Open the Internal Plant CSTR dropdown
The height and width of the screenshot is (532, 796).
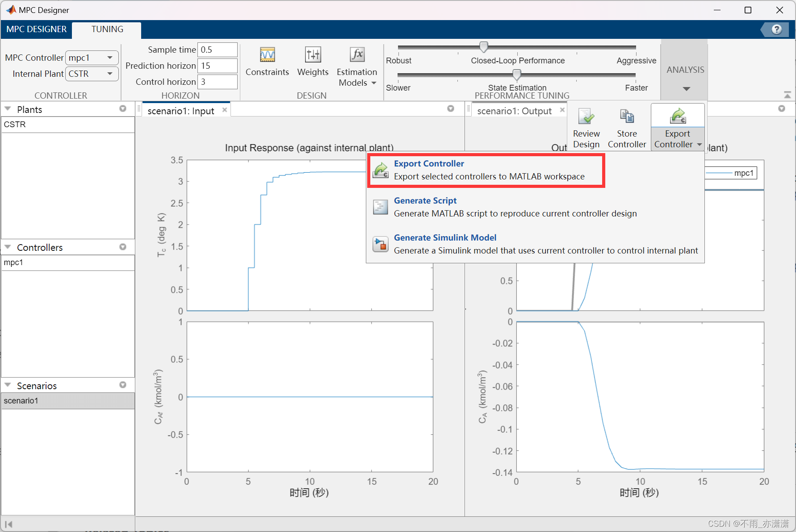coord(92,74)
